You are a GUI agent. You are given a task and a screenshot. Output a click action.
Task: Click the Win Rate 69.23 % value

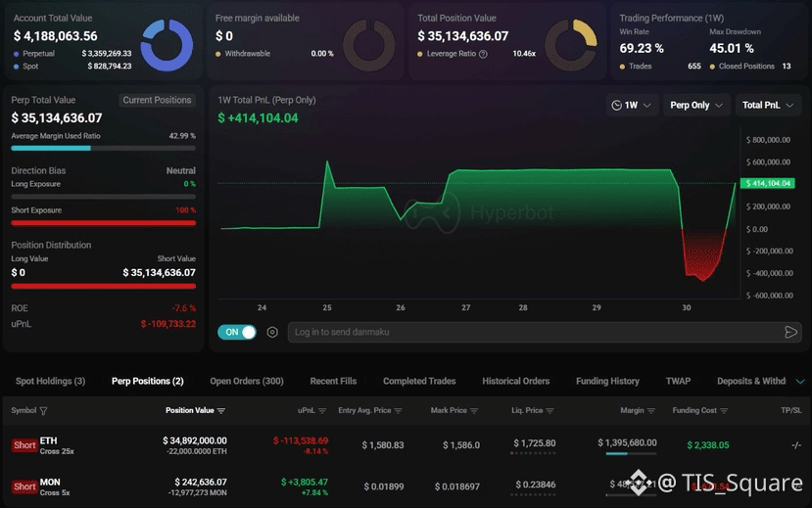click(x=642, y=49)
